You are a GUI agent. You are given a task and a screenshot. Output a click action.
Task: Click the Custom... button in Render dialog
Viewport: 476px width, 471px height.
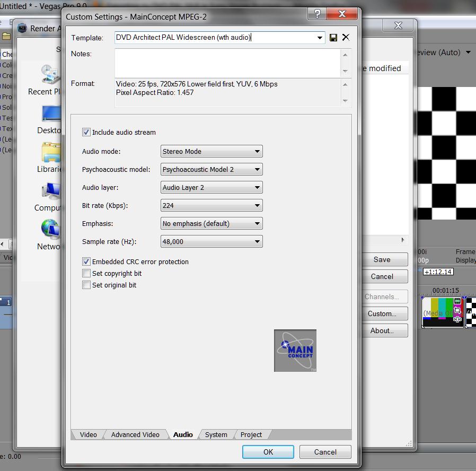384,313
